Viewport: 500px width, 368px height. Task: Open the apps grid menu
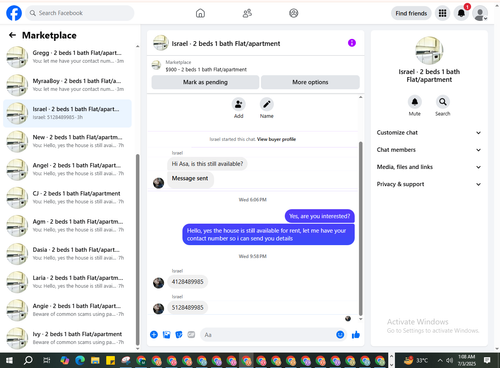coord(442,13)
